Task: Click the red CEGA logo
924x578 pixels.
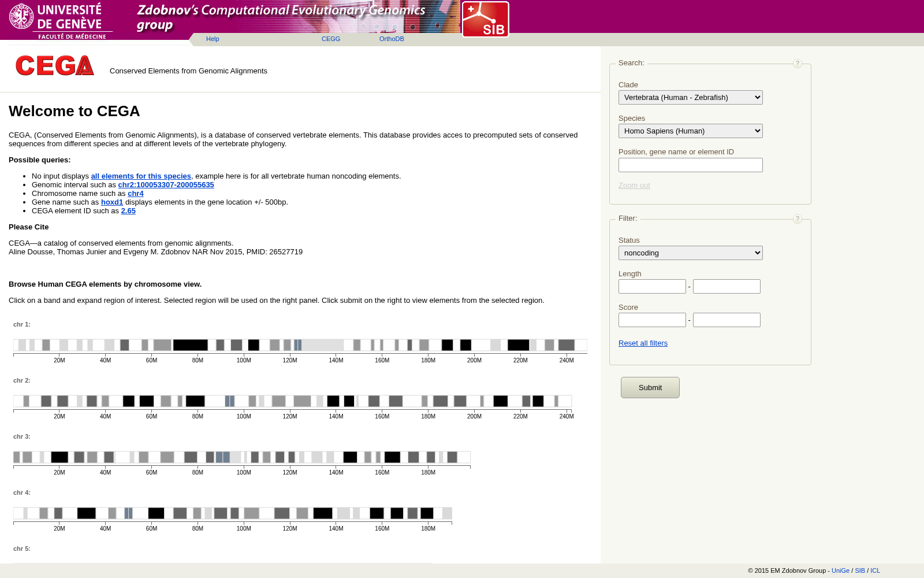Action: tap(55, 66)
